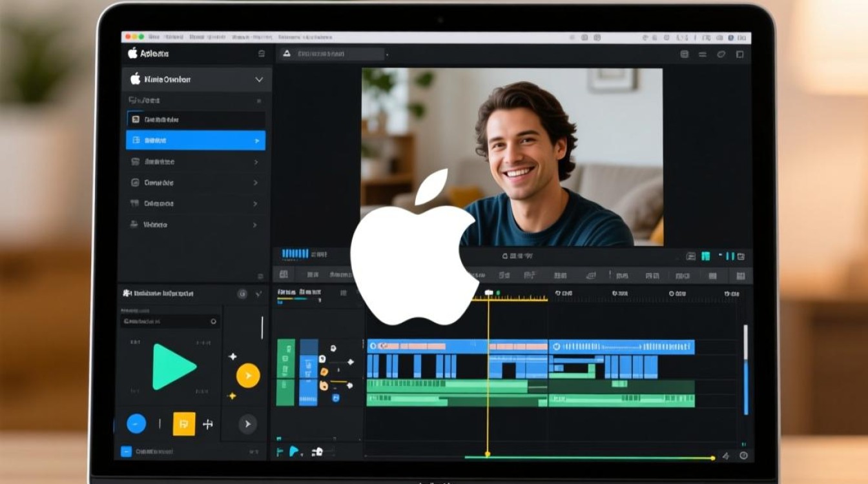Click the yellow handle ending the bottom timeline bar
This screenshot has height=484, width=868.
[713, 458]
